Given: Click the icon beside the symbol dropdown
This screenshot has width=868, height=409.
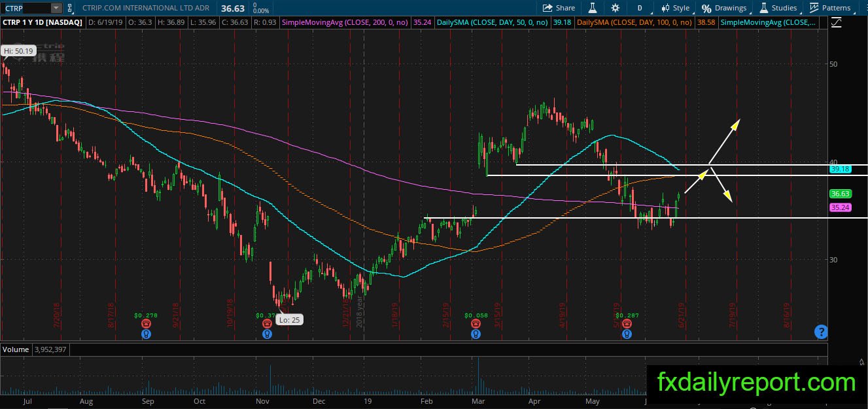Looking at the screenshot, I should [x=71, y=8].
